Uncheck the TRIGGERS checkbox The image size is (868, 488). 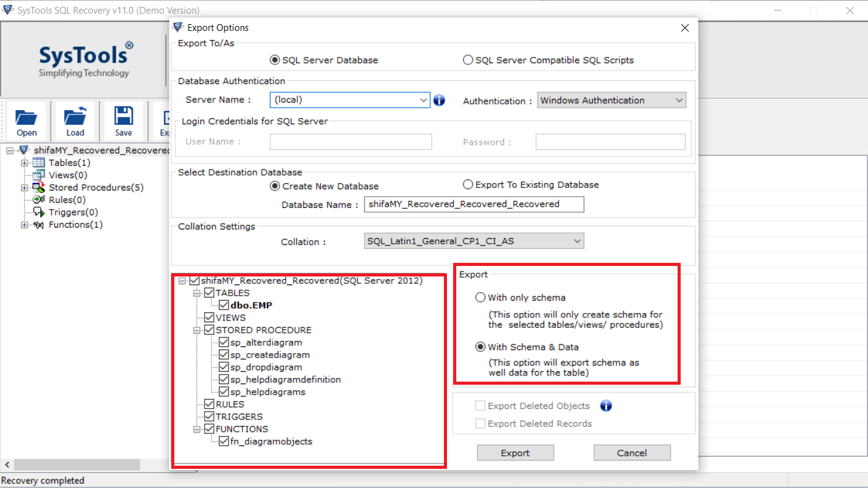pyautogui.click(x=209, y=416)
